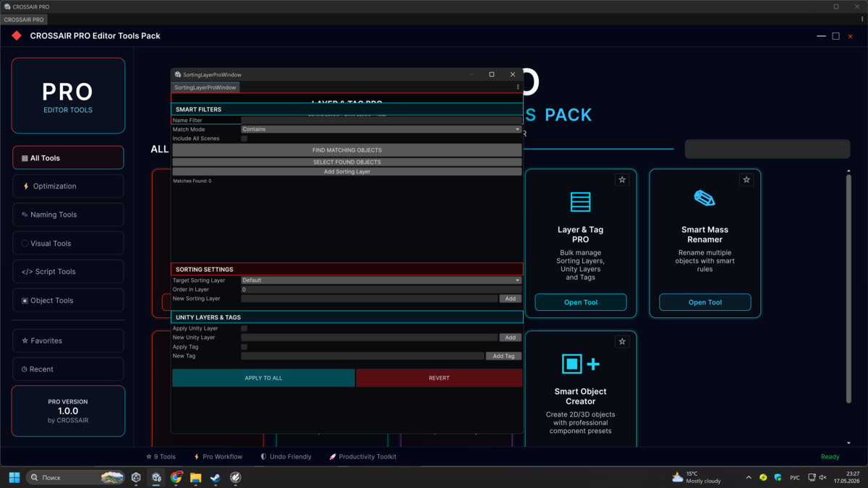
Task: Click the Pro Workflow status entry
Action: pyautogui.click(x=218, y=457)
